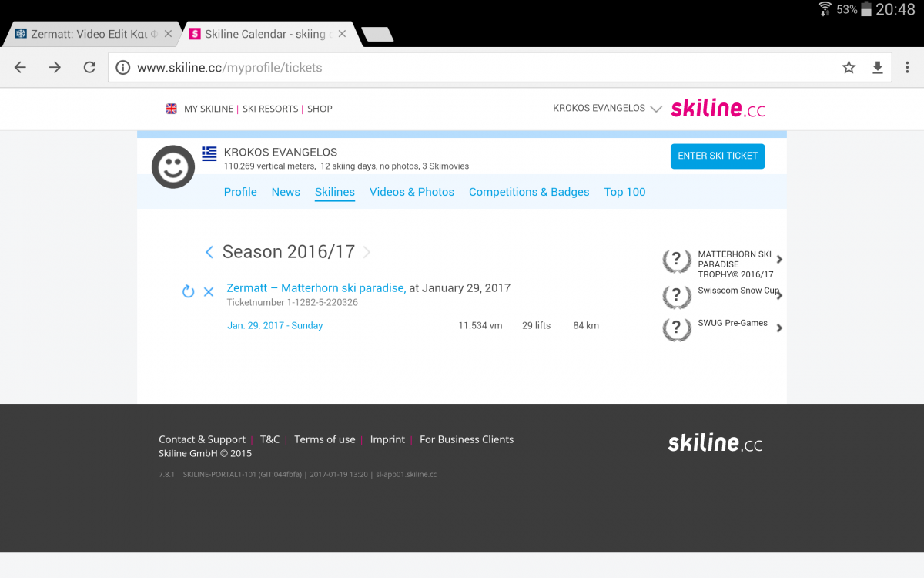The width and height of the screenshot is (924, 578).
Task: Open the News tab
Action: click(286, 192)
